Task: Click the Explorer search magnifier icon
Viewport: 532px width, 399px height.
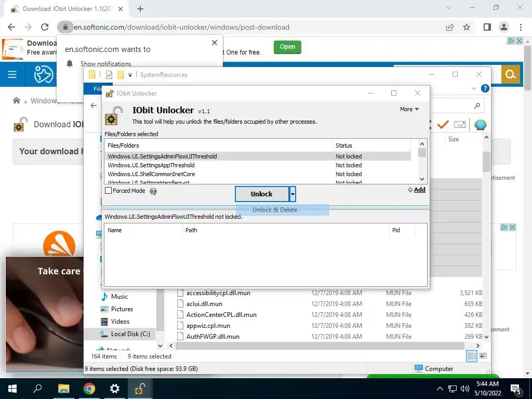Action: (x=477, y=106)
